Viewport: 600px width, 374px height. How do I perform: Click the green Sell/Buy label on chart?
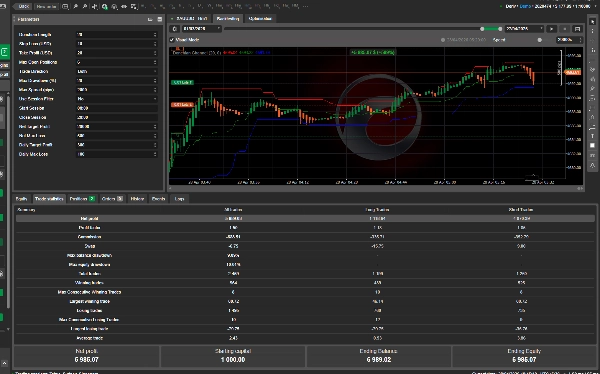click(x=183, y=82)
